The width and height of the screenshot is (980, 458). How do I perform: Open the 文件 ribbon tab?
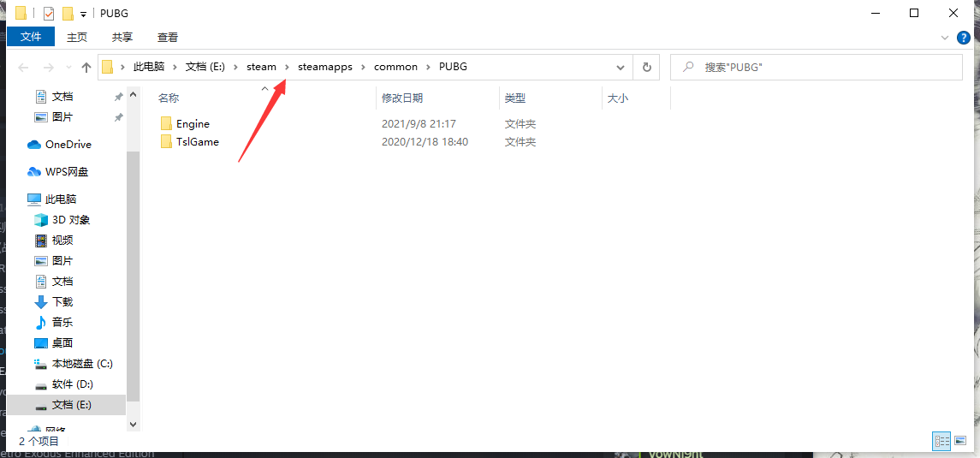pyautogui.click(x=31, y=37)
